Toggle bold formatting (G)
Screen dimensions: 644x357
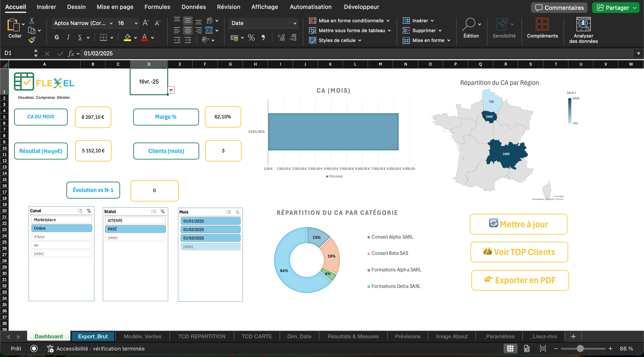(57, 38)
